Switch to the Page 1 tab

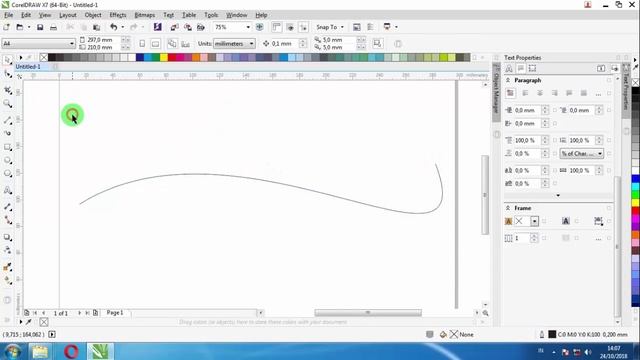tap(115, 313)
